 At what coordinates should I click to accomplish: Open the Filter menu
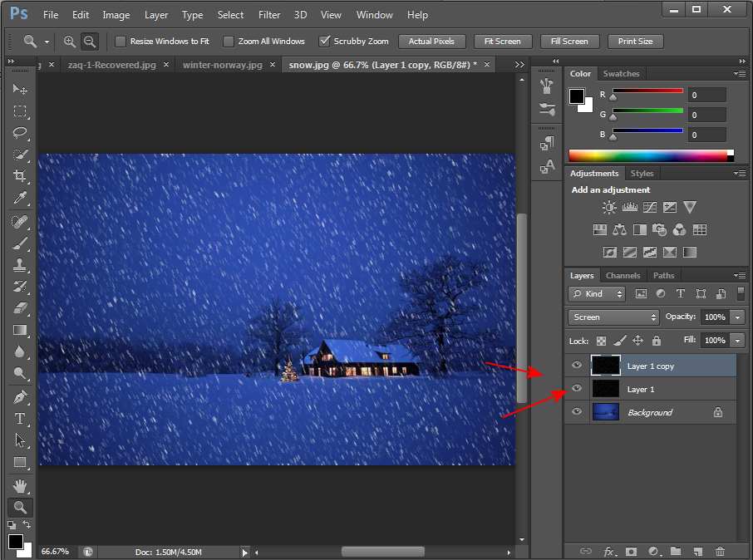pos(268,15)
